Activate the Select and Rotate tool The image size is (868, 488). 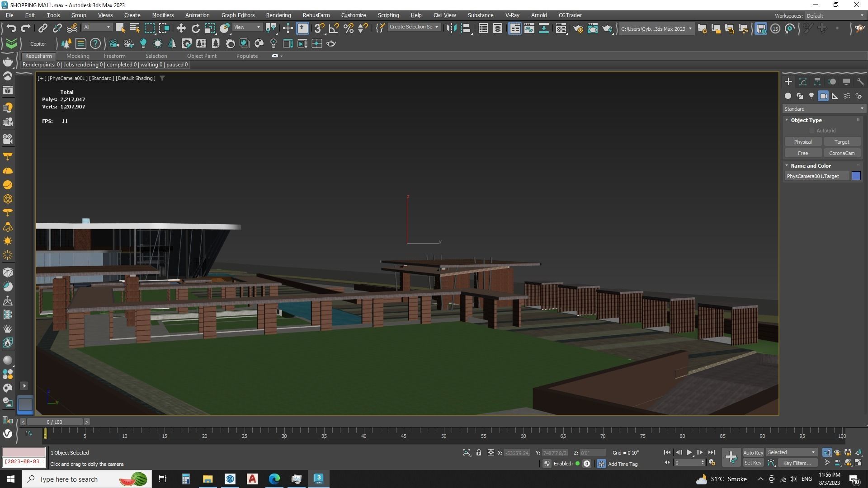tap(195, 28)
